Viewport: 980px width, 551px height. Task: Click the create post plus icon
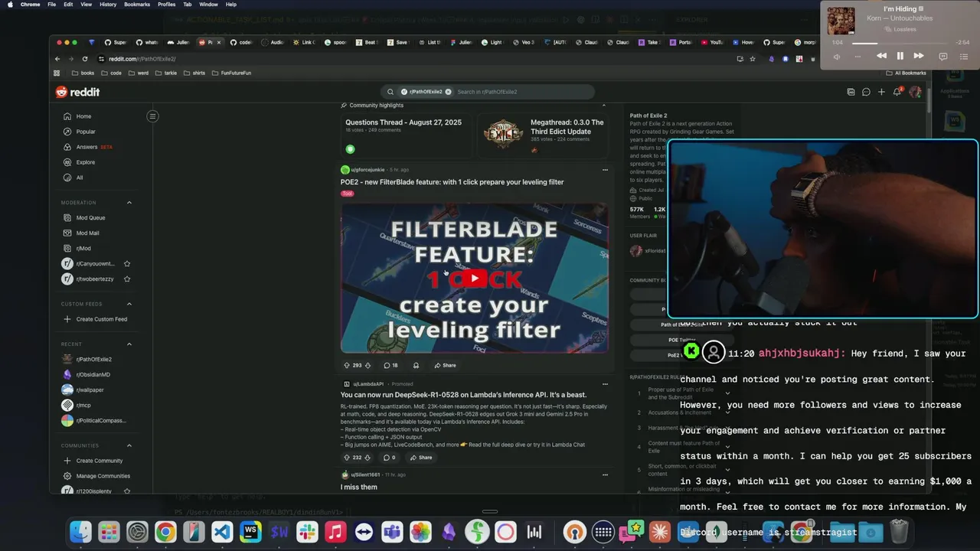tap(881, 92)
